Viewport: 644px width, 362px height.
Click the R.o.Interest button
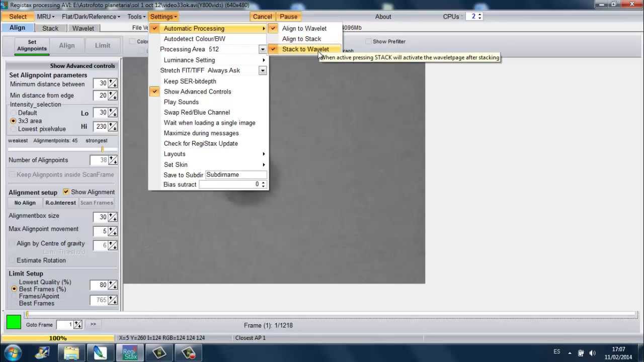(x=60, y=203)
